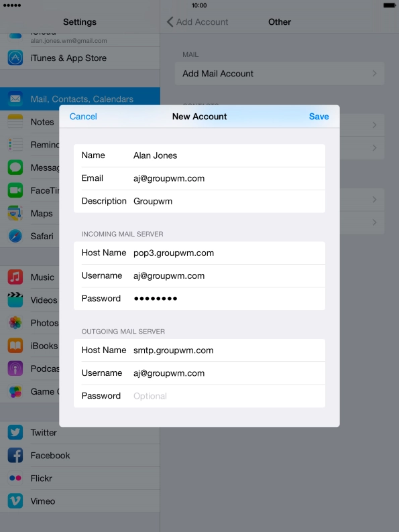Tap the Music note icon
Viewport: 399px width, 532px height.
(x=15, y=277)
